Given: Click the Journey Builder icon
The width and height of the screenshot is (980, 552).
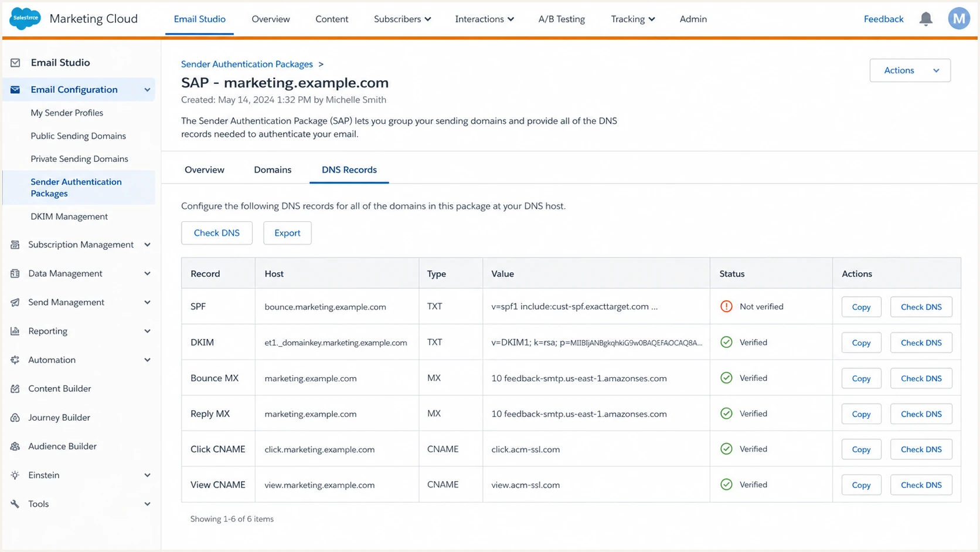Looking at the screenshot, I should click(x=15, y=418).
